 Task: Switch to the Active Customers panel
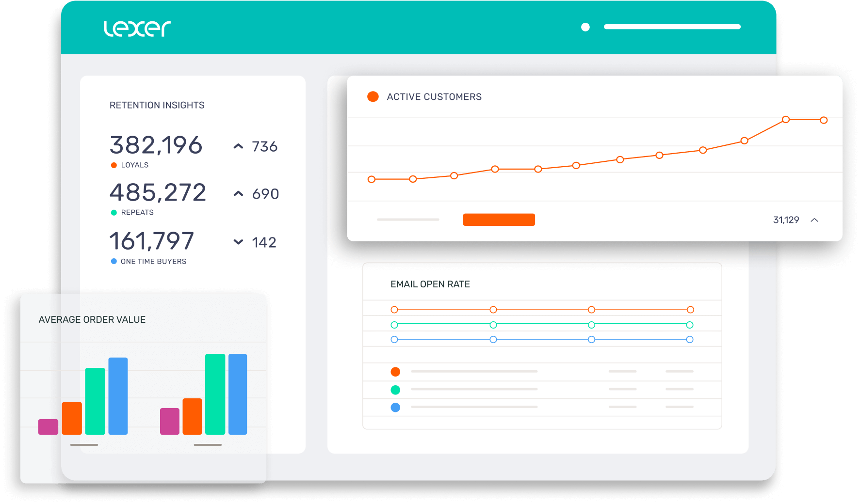pos(434,96)
